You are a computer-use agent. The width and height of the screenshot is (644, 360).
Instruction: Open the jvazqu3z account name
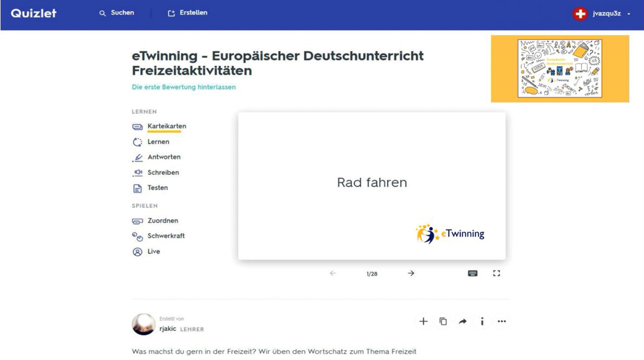(606, 13)
